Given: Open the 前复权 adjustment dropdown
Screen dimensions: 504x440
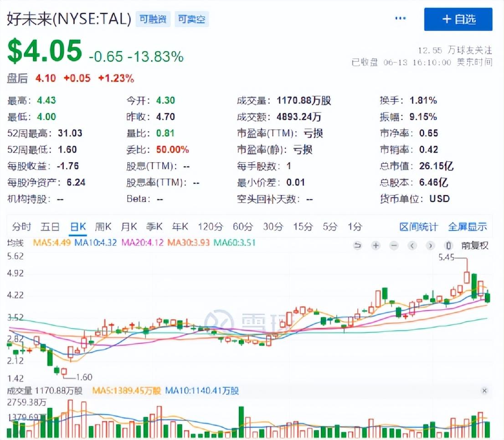Looking at the screenshot, I should pos(474,246).
